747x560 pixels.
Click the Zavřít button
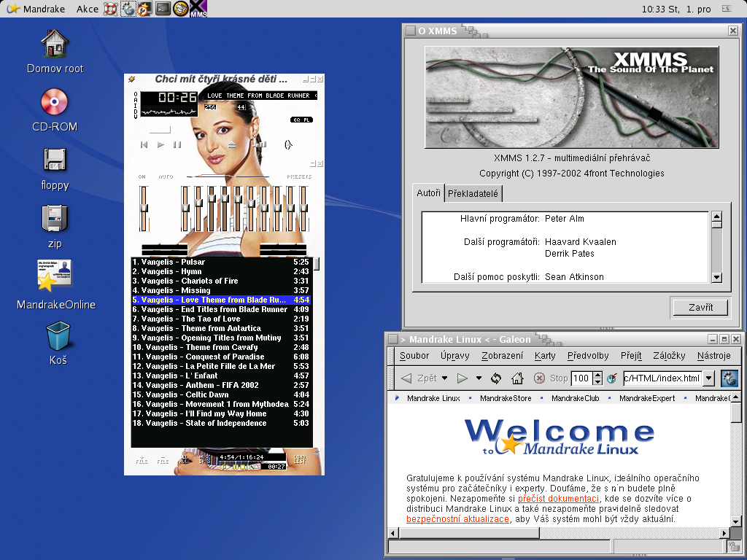coord(700,307)
